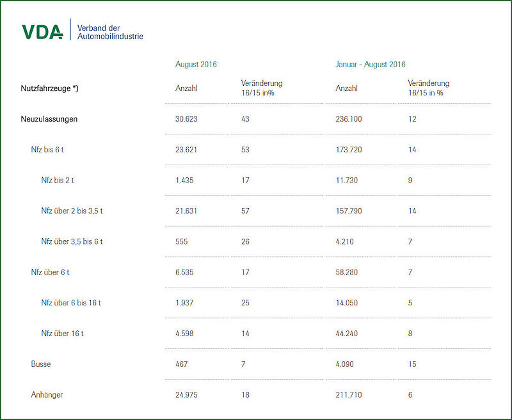The width and height of the screenshot is (512, 420).
Task: Click the 'Nutzfahrzeuge *)' heading
Action: coord(50,88)
